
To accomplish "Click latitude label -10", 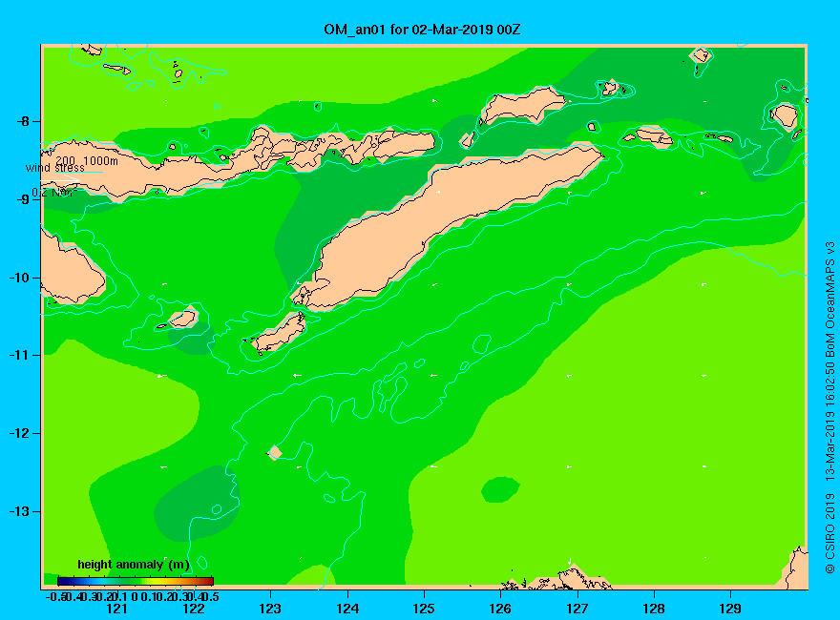I will point(20,278).
